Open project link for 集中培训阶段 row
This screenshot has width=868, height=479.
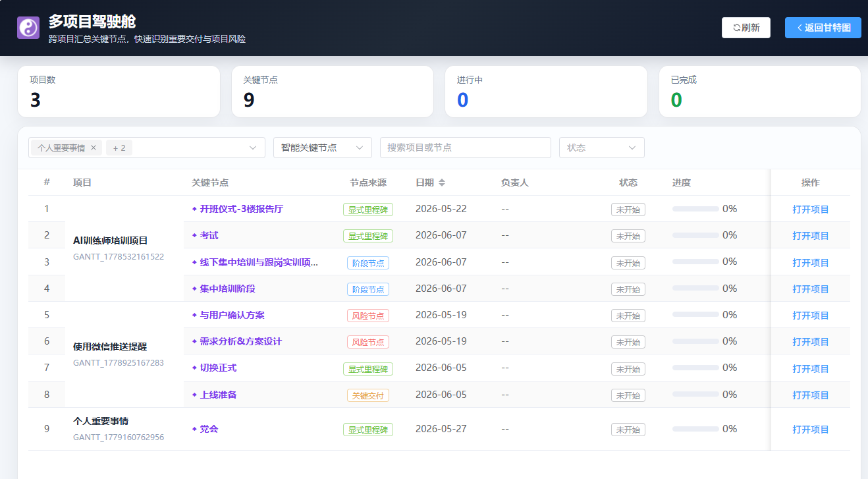[x=811, y=289]
